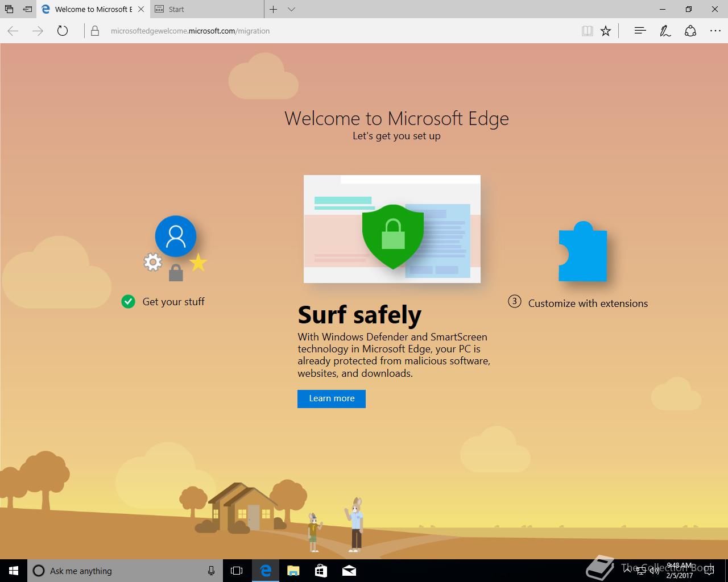Image resolution: width=728 pixels, height=582 pixels.
Task: Set these tabs aside
Action: click(x=27, y=9)
